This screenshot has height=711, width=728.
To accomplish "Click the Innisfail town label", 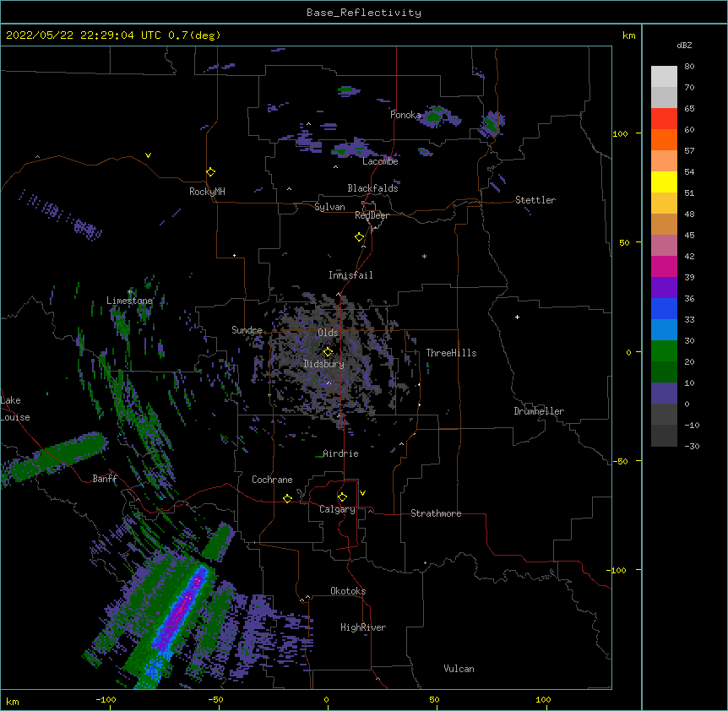I will pyautogui.click(x=350, y=275).
